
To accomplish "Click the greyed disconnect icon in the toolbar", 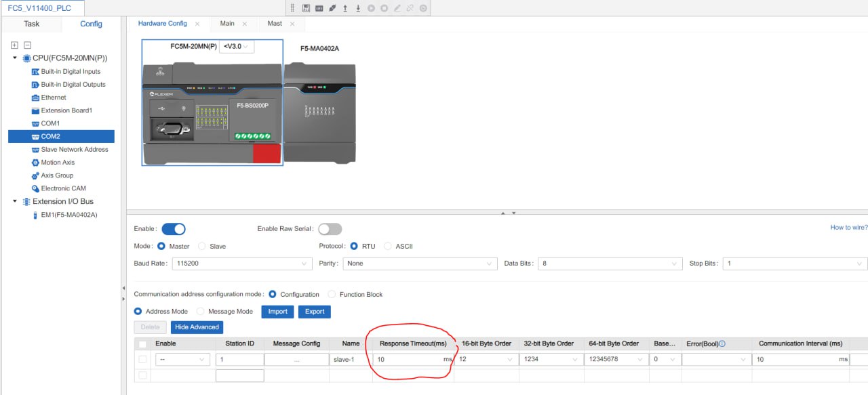I will point(410,8).
